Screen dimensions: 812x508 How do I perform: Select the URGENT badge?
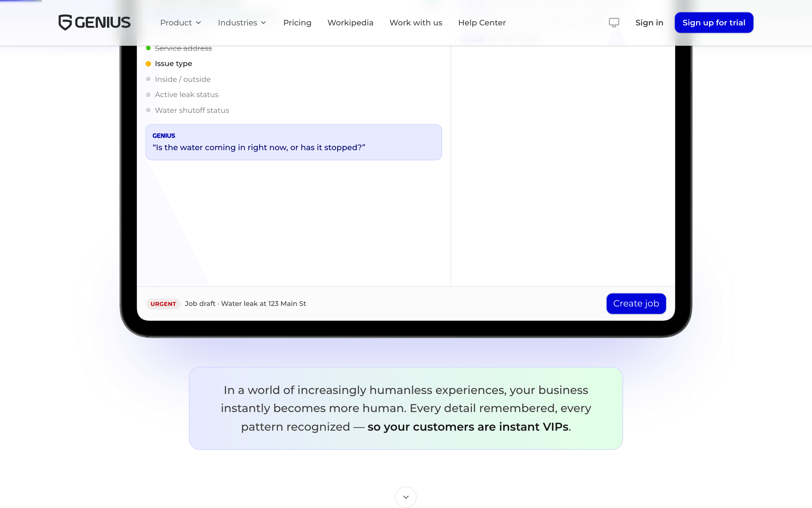(163, 304)
